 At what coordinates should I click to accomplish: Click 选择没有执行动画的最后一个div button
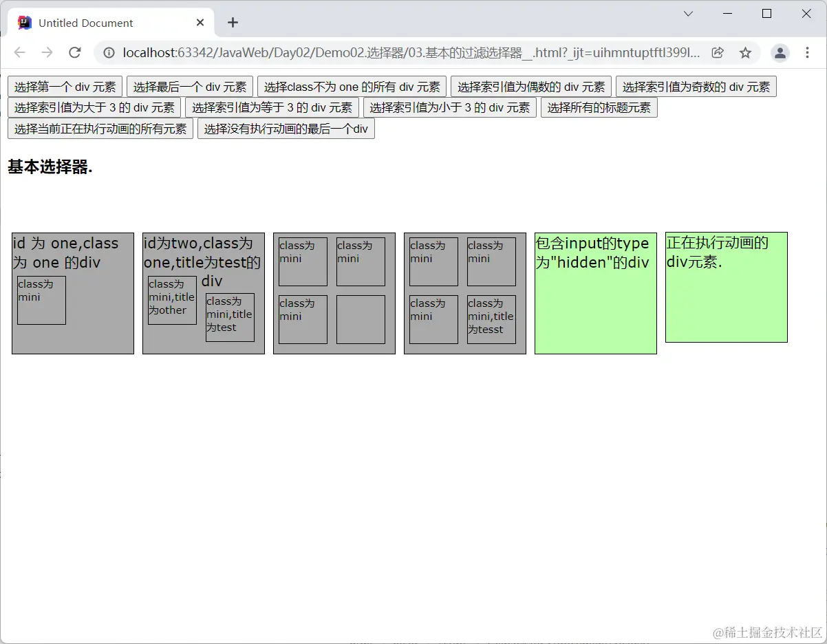click(x=286, y=129)
